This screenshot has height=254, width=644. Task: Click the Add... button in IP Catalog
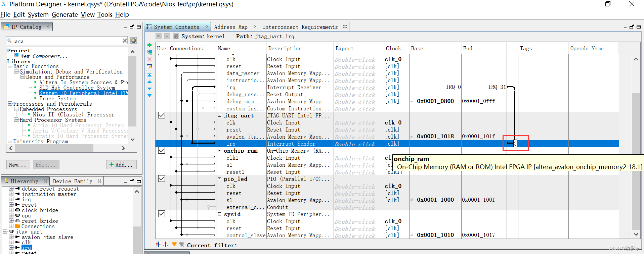click(121, 165)
